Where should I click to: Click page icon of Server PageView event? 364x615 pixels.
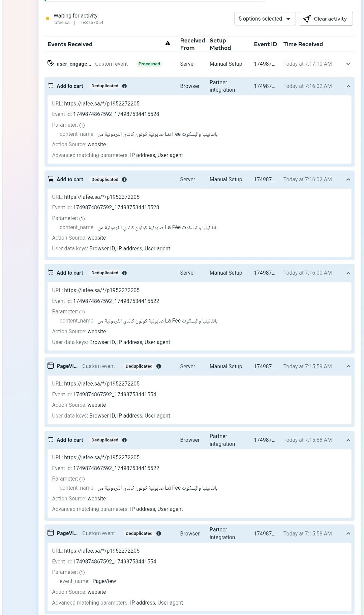(x=51, y=366)
